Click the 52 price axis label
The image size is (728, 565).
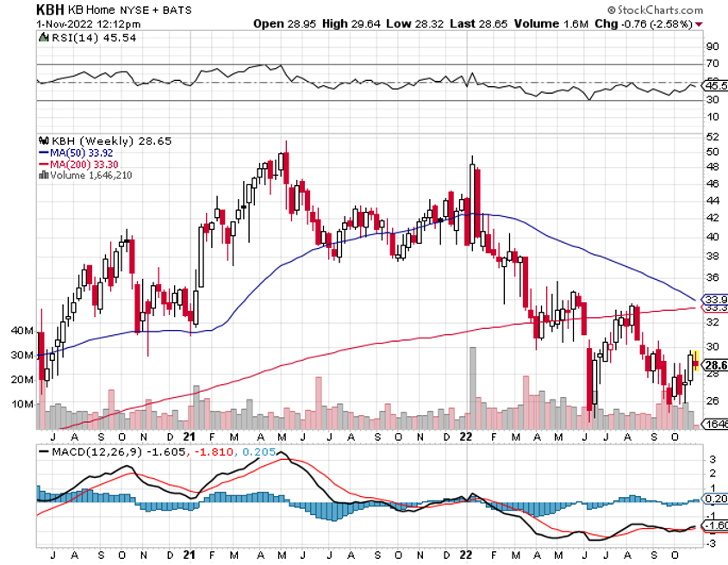[x=712, y=137]
